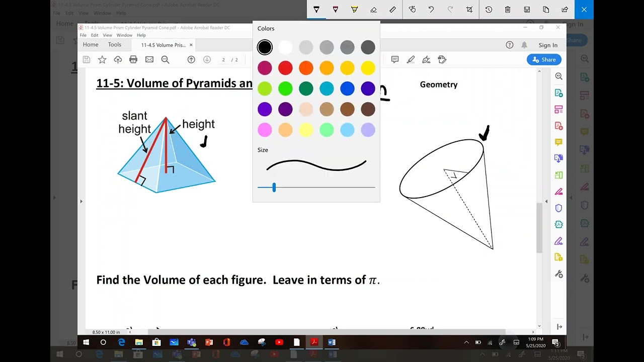Viewport: 644px width, 362px height.
Task: Pick the white color swatch
Action: coord(285,47)
